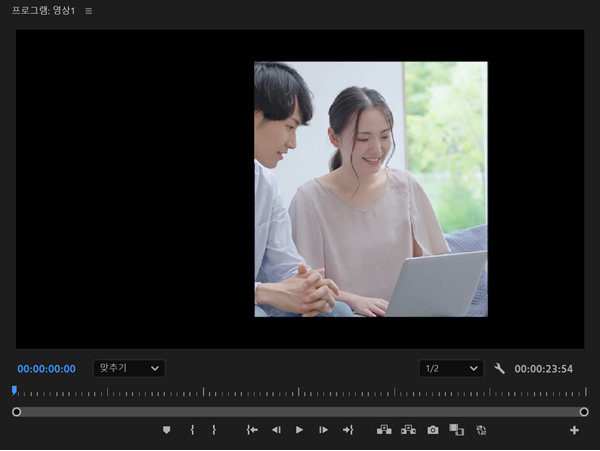Add a marker with the marker icon
This screenshot has width=600, height=451.
[x=166, y=430]
